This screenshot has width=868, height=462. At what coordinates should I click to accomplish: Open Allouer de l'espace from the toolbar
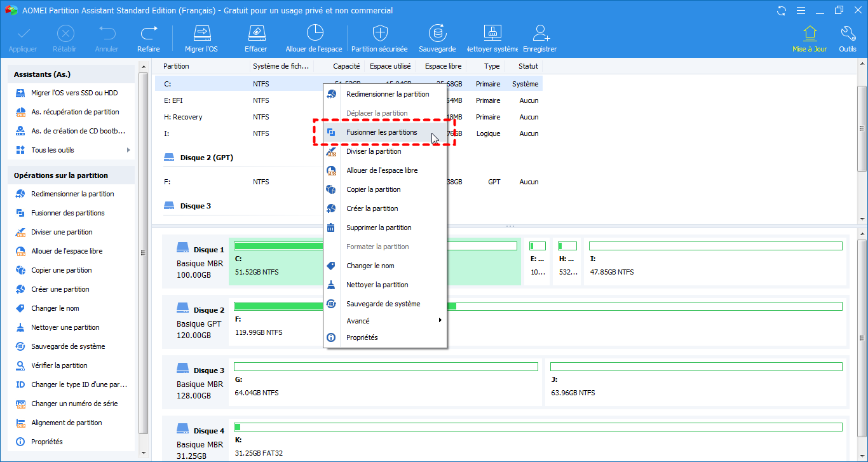pyautogui.click(x=314, y=39)
